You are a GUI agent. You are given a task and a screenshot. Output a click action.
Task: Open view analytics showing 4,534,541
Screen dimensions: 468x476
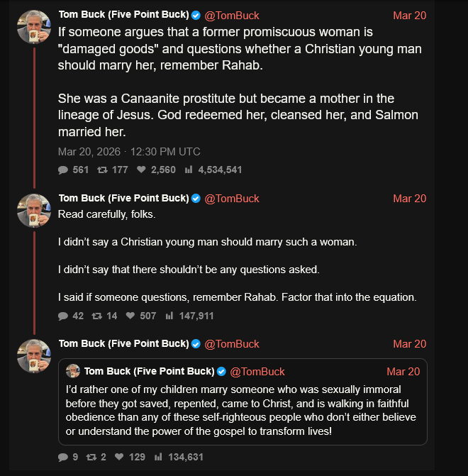(x=189, y=170)
